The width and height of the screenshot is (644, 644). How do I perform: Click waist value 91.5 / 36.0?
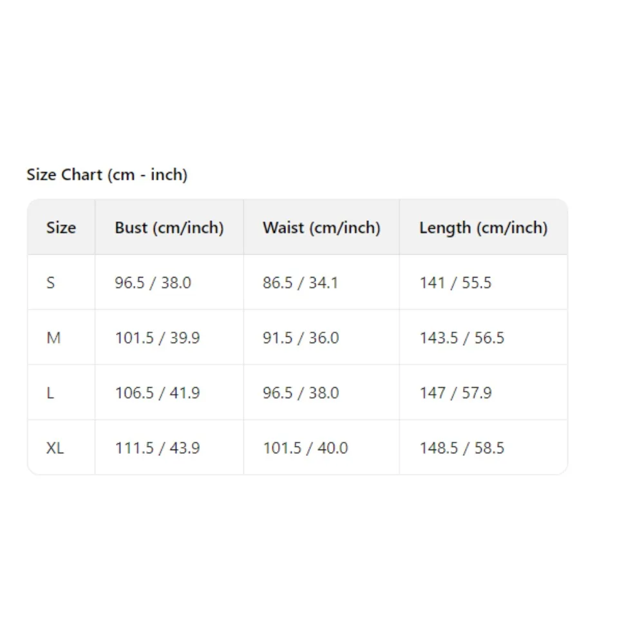300,337
